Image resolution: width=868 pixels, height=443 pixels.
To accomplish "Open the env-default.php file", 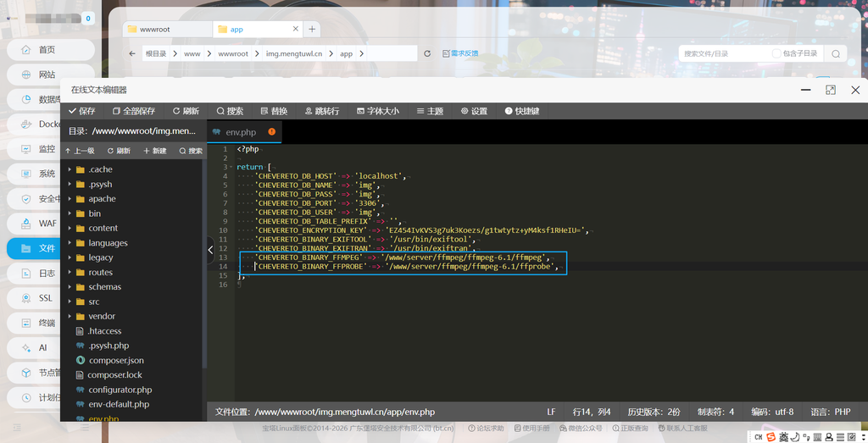I will pyautogui.click(x=119, y=404).
